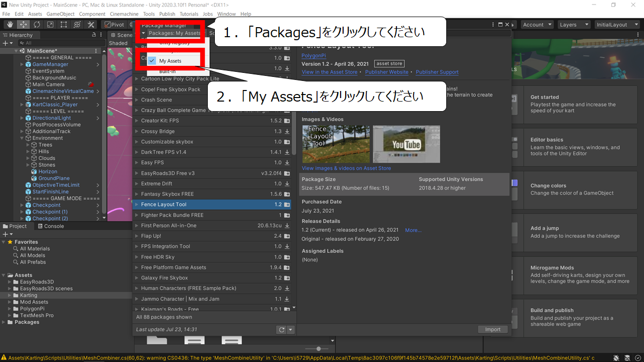644x362 pixels.
Task: Switch to the Project tab
Action: (x=15, y=226)
